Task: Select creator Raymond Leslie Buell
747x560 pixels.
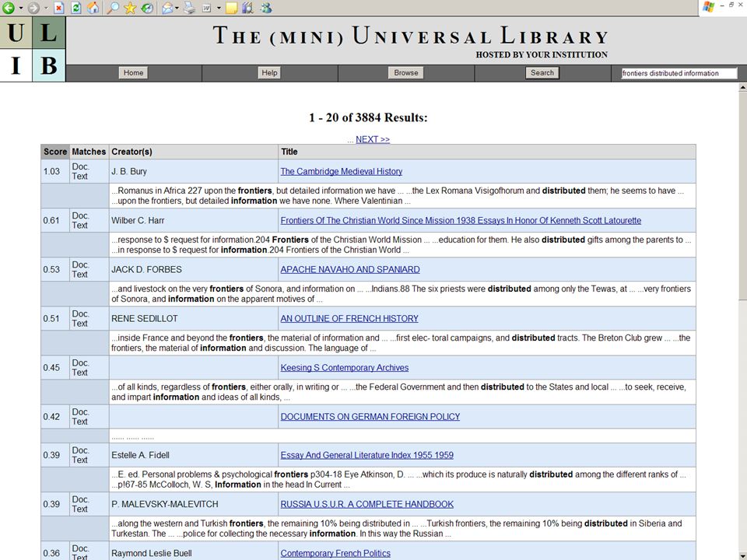Action: tap(152, 553)
